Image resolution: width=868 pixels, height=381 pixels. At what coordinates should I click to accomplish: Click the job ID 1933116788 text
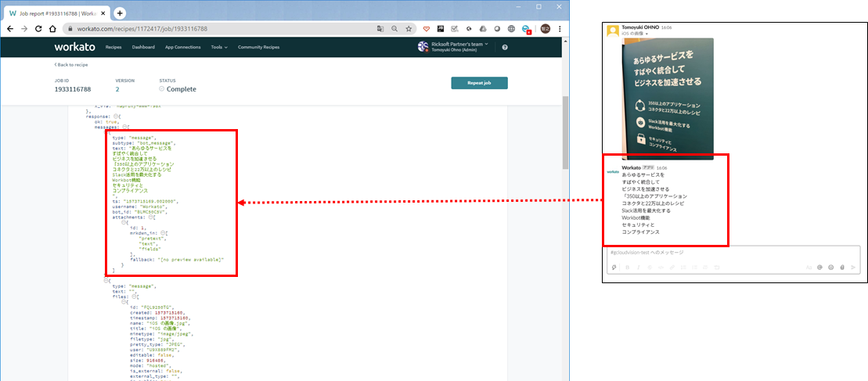coord(73,89)
